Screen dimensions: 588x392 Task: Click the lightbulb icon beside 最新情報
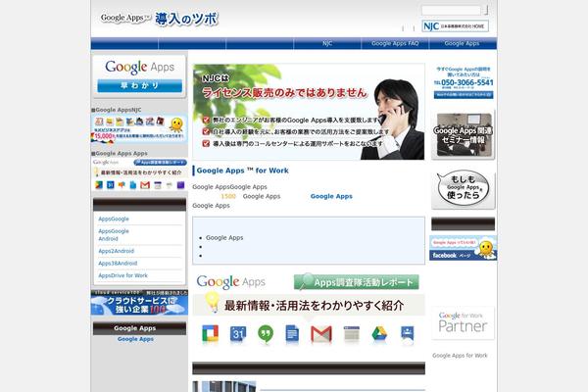[x=212, y=303]
